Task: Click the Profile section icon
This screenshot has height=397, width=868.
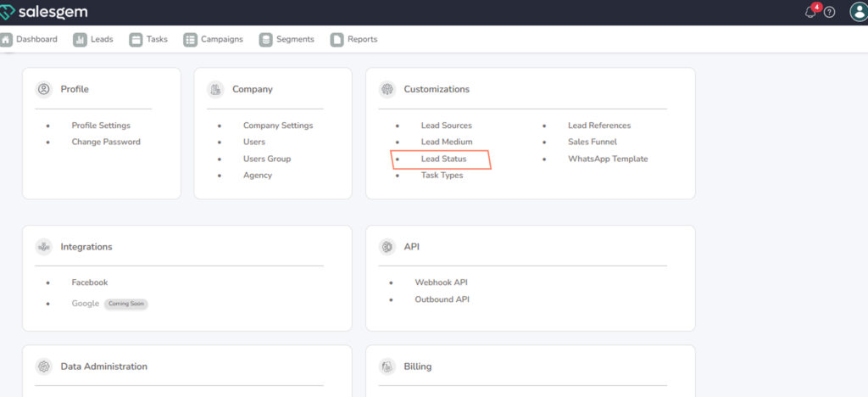Action: (x=43, y=89)
